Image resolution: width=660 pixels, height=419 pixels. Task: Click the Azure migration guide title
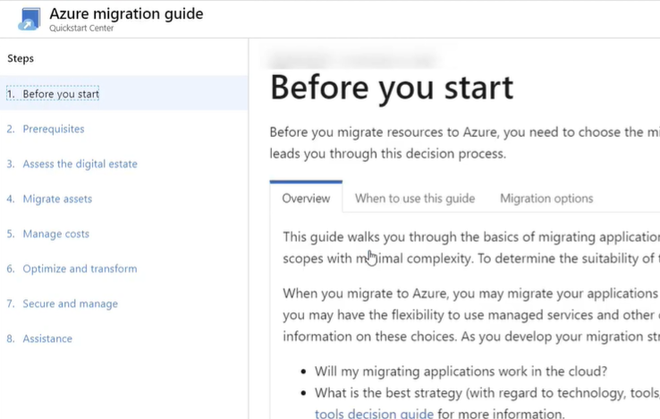click(x=126, y=14)
